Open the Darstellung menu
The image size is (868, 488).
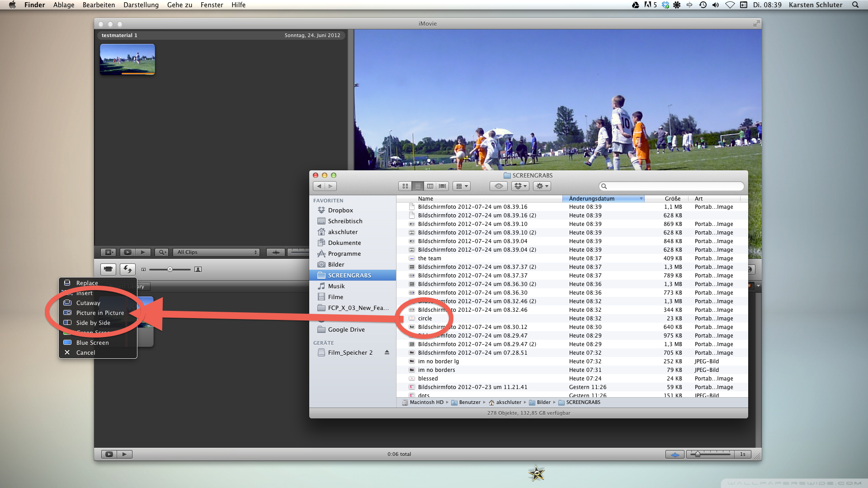[x=141, y=5]
